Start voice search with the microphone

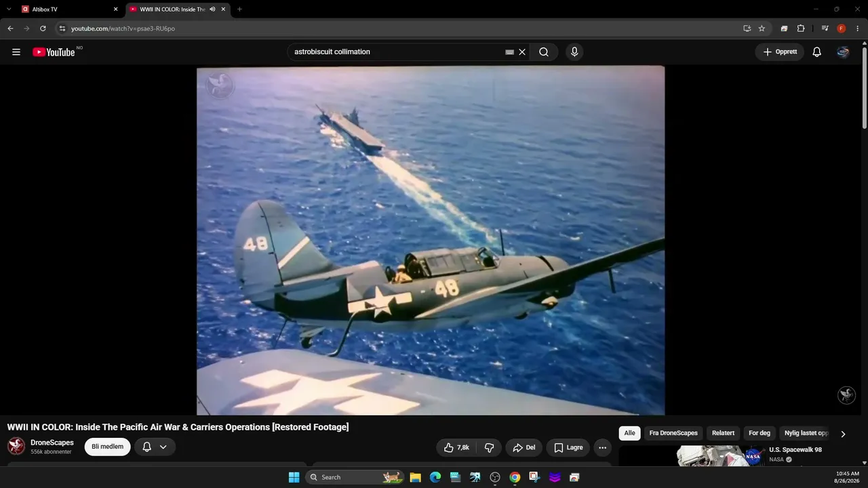click(x=574, y=52)
